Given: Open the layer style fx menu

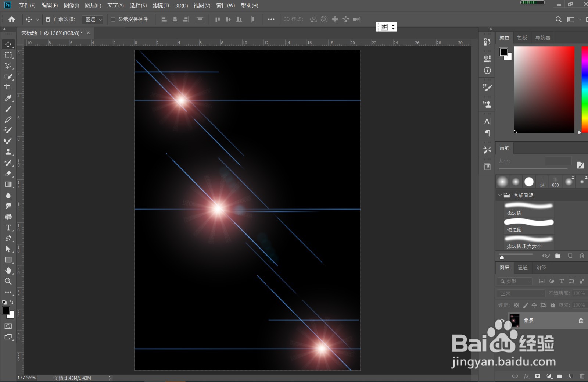Looking at the screenshot, I should (526, 376).
